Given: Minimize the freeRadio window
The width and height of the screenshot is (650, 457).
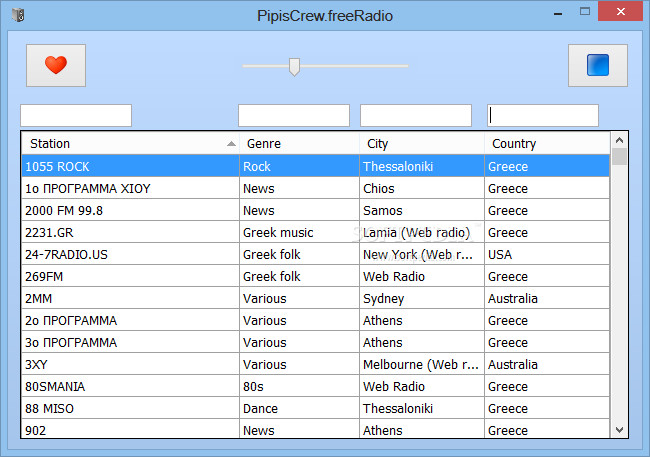Looking at the screenshot, I should 558,12.
